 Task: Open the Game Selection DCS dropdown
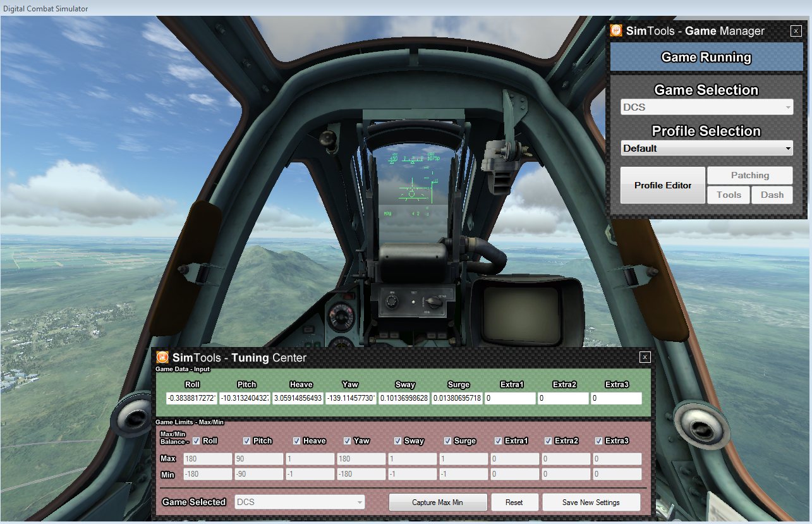[x=706, y=107]
